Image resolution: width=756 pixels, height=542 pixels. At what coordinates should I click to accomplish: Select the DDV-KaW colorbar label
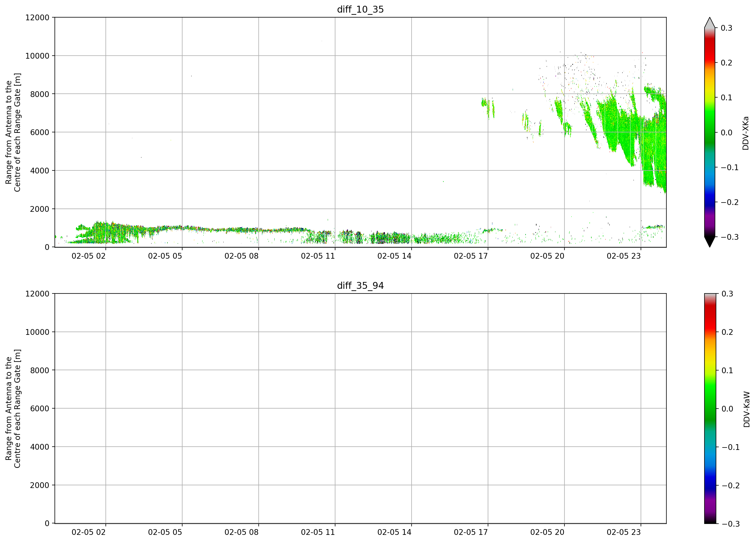point(747,409)
